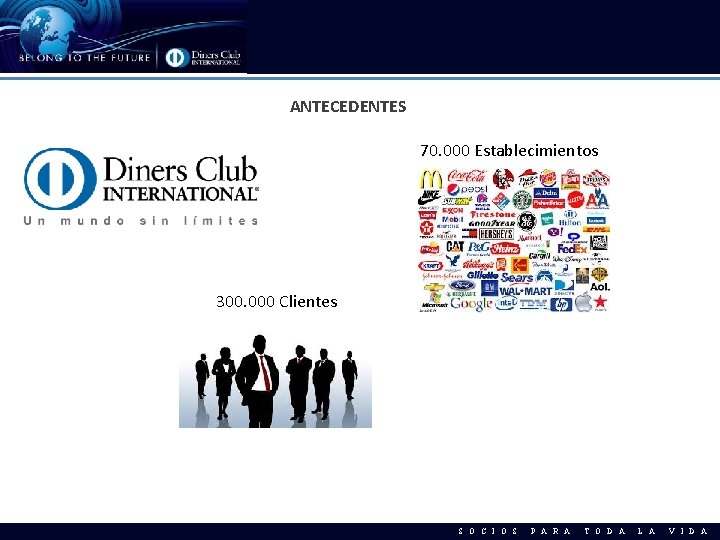Click the Goodyear logo
This screenshot has width=720, height=540.
coord(492,223)
